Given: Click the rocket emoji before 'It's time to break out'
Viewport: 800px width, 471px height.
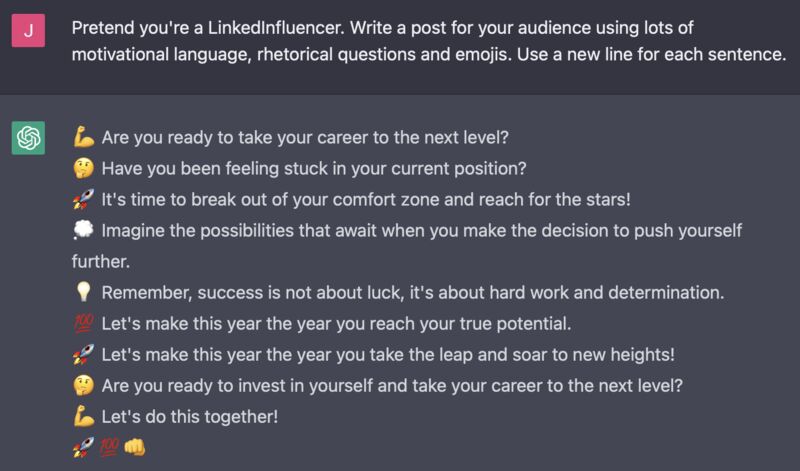Looking at the screenshot, I should point(83,200).
